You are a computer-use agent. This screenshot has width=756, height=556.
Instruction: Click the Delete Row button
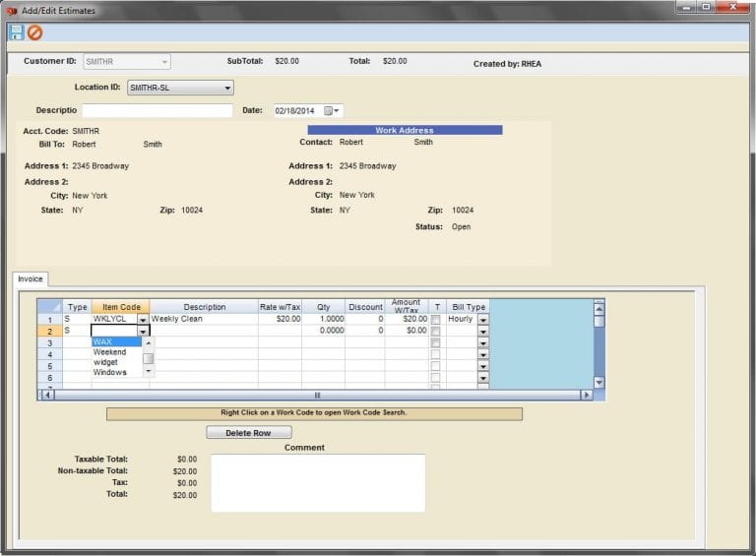249,433
